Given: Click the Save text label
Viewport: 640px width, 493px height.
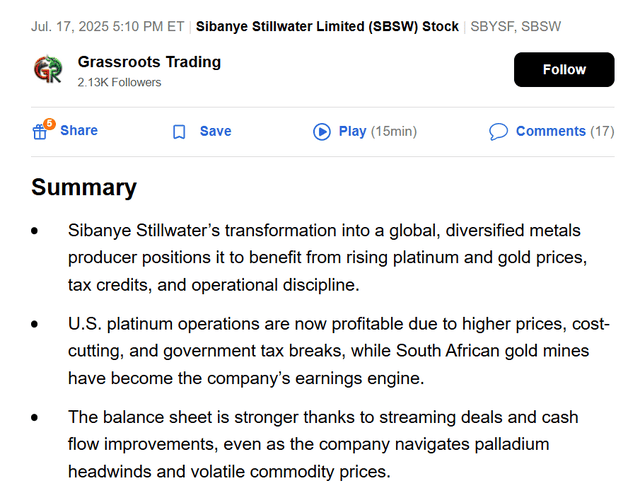Looking at the screenshot, I should click(215, 131).
